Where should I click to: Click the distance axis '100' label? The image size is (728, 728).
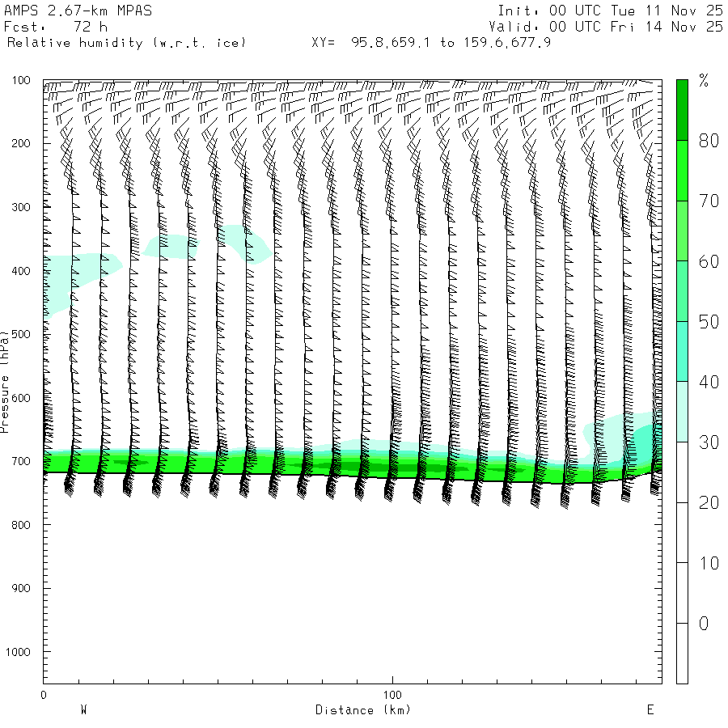click(x=392, y=695)
